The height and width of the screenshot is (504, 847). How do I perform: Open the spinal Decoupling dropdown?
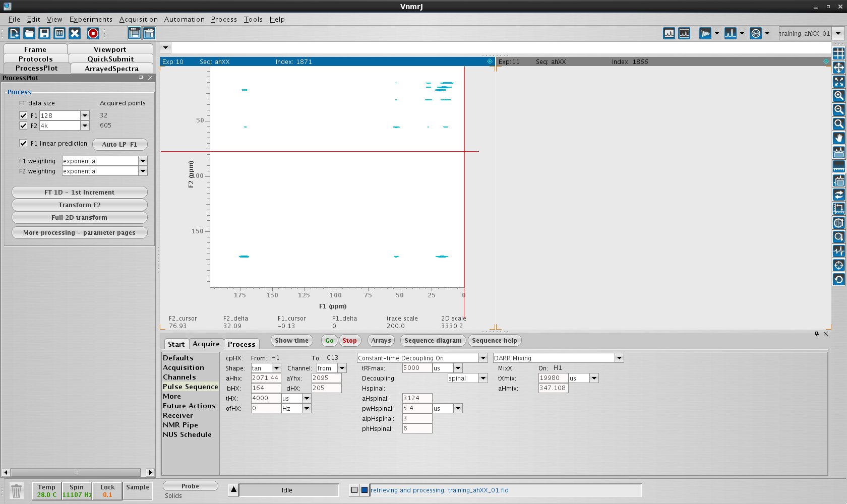[x=483, y=378]
